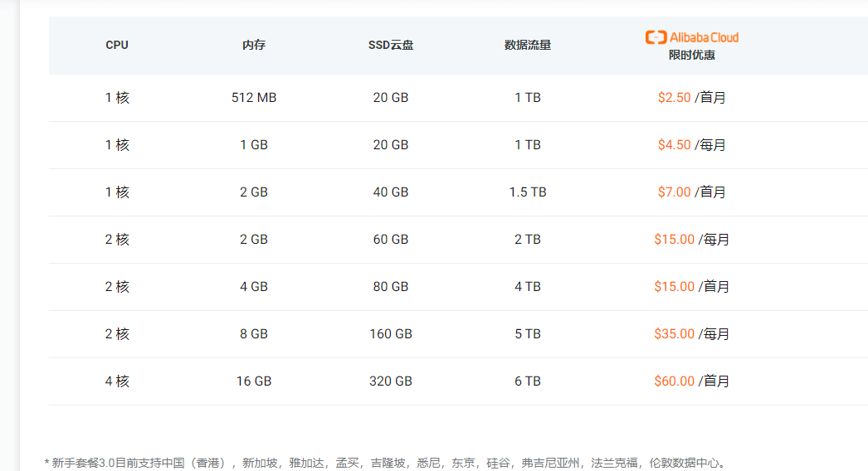Click the $35.00 per month price

click(x=674, y=334)
